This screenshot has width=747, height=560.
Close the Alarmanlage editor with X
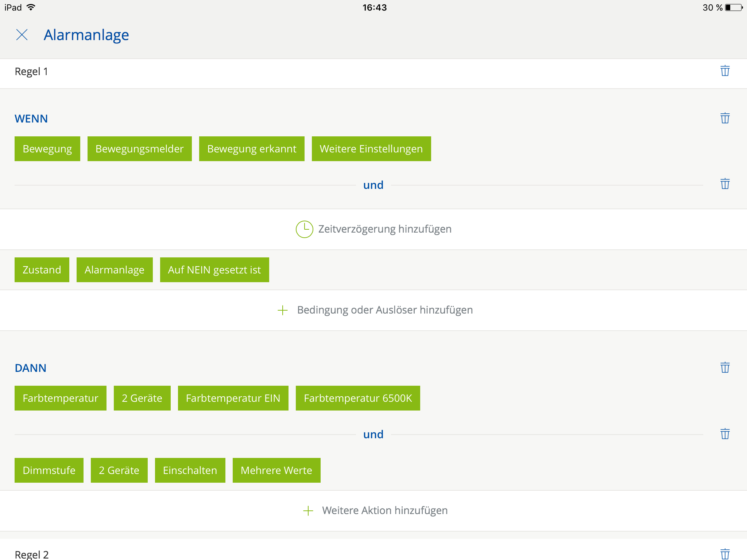[22, 35]
